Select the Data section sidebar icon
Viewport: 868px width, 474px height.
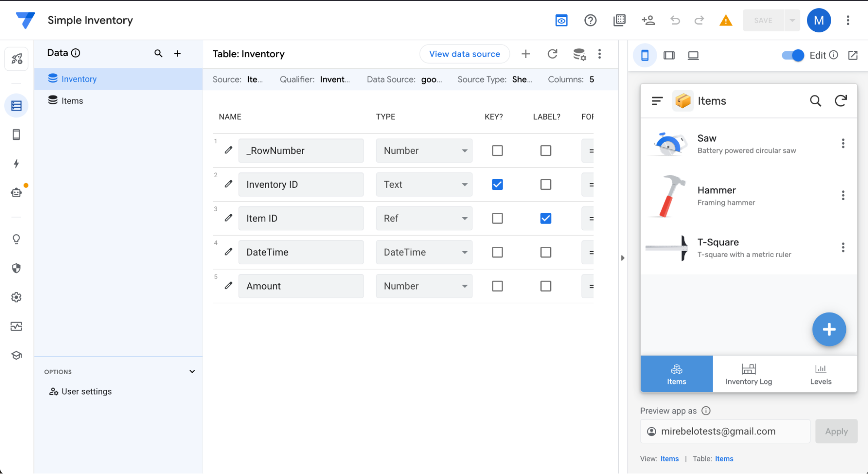[x=17, y=106]
